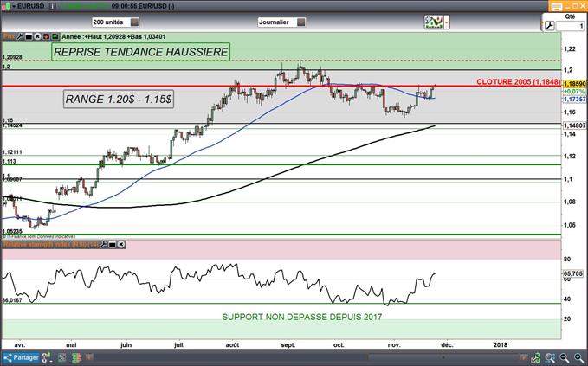Click the Relative strength index (RSI) label
Image resolution: width=588 pixels, height=366 pixels.
pyautogui.click(x=50, y=245)
